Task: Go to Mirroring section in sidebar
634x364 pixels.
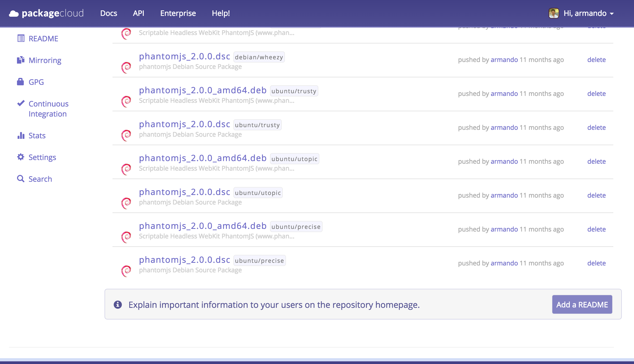Action: 45,60
